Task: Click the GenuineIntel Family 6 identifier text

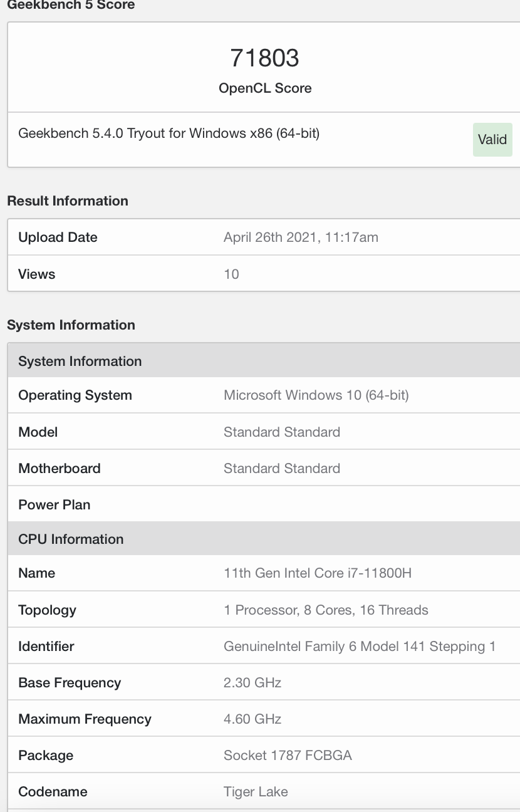Action: pos(360,646)
